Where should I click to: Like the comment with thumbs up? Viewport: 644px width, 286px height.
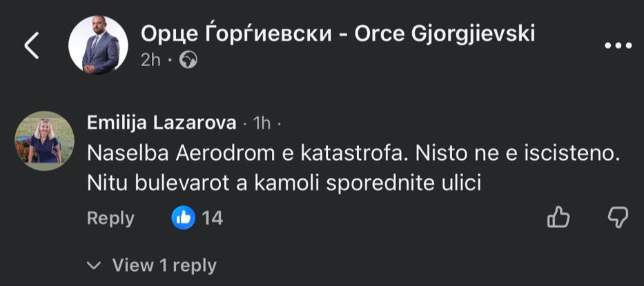[x=557, y=218]
